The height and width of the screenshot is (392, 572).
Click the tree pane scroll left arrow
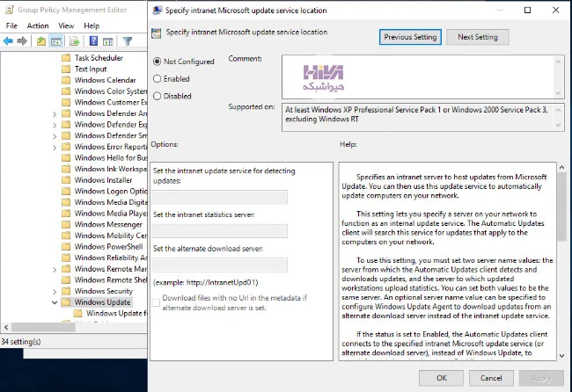pyautogui.click(x=6, y=327)
